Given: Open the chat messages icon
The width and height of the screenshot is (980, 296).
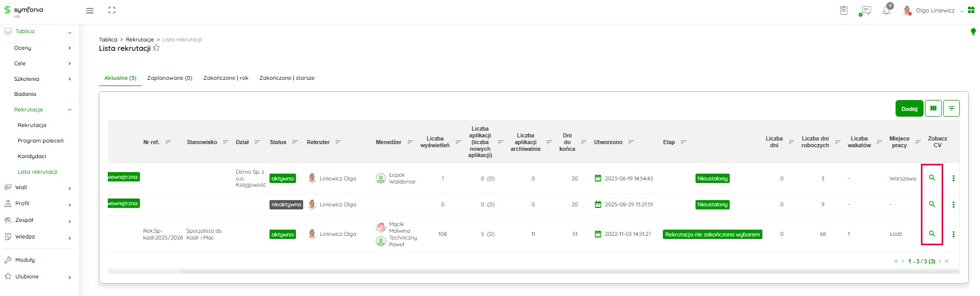Looking at the screenshot, I should tap(865, 10).
